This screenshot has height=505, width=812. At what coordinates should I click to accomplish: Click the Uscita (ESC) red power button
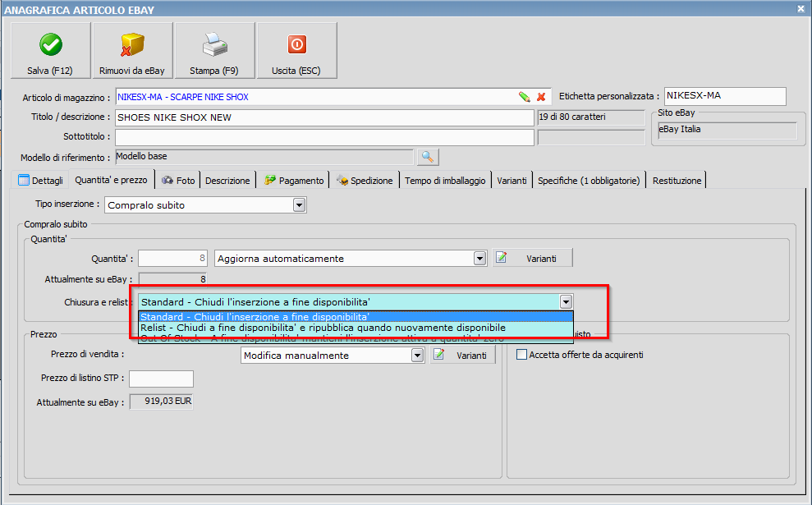tap(296, 50)
